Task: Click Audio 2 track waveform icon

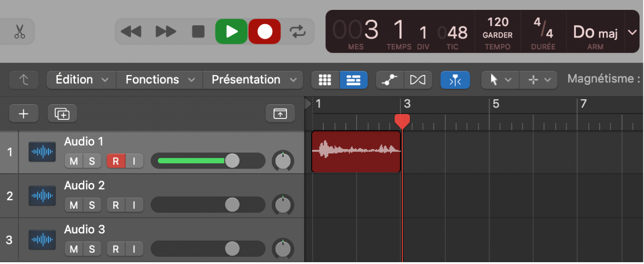Action: click(42, 196)
